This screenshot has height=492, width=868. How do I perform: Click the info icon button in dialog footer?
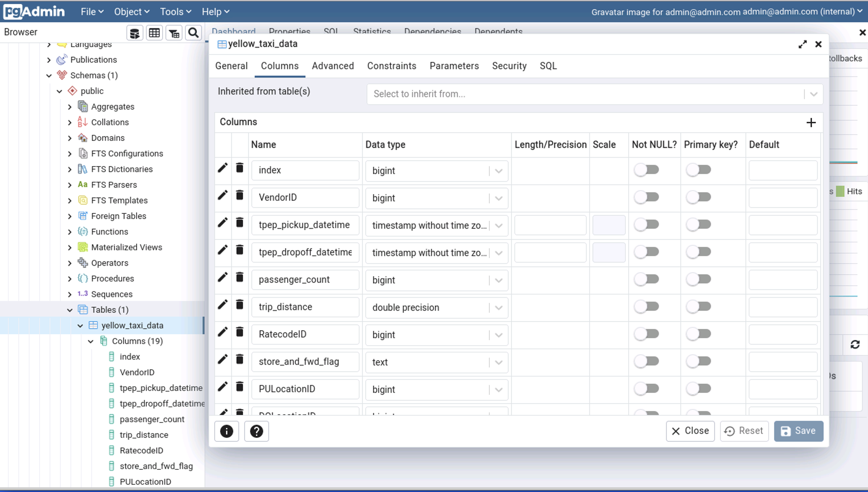coord(227,431)
